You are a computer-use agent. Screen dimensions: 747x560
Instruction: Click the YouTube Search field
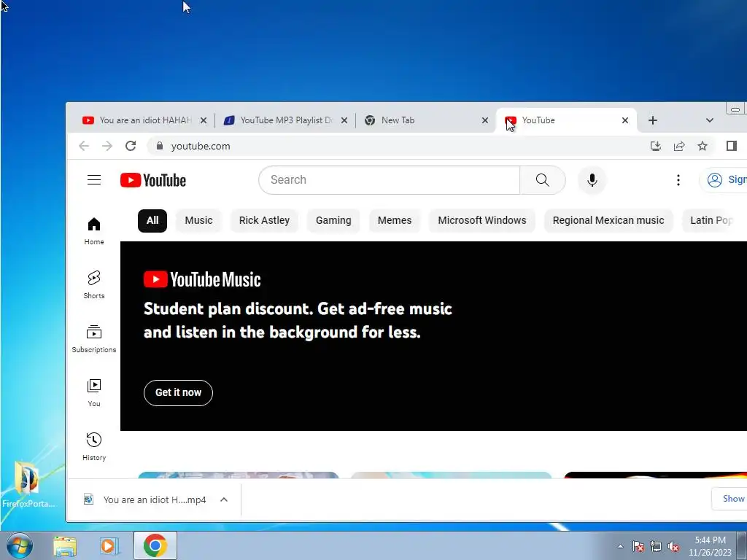click(390, 180)
